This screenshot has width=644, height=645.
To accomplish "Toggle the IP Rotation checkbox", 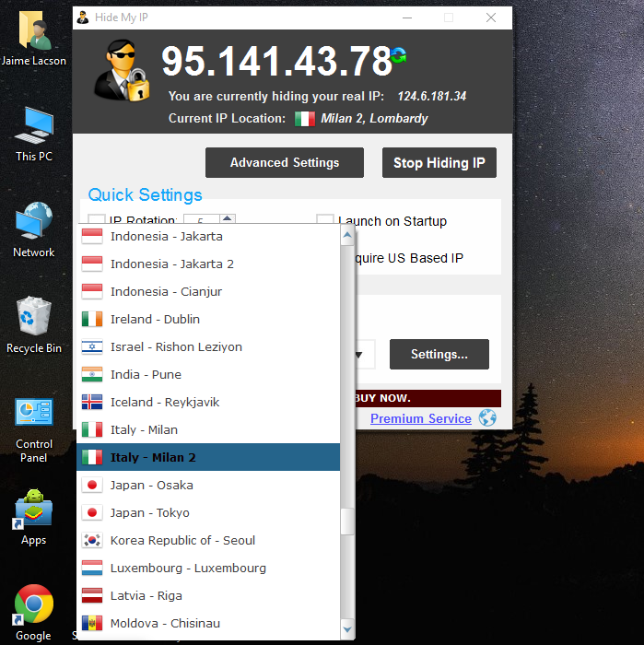I will tap(97, 219).
